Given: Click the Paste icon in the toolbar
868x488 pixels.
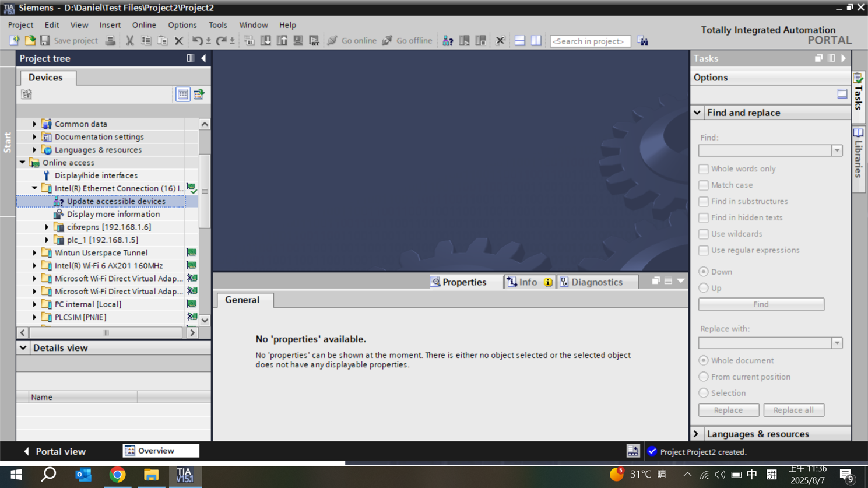Looking at the screenshot, I should pyautogui.click(x=163, y=41).
